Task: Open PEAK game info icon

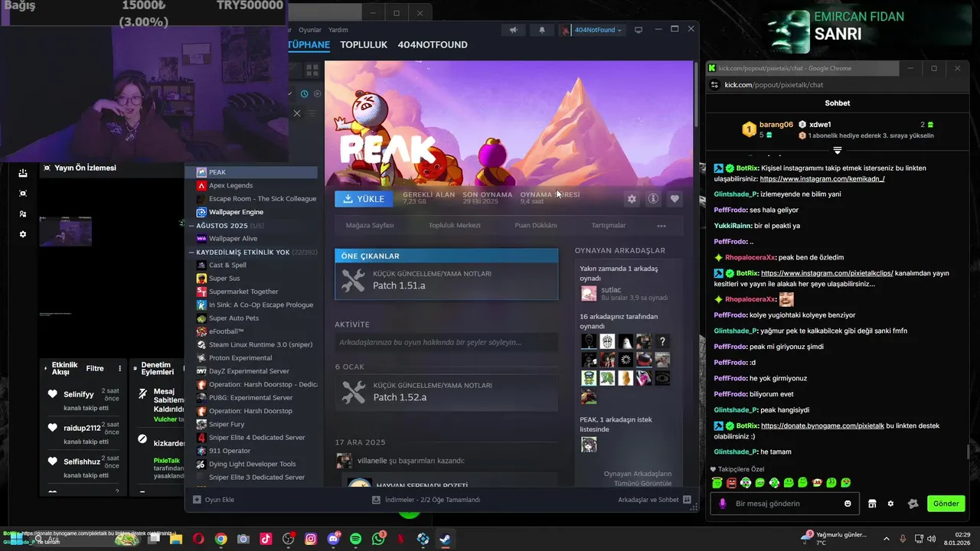Action: (x=653, y=199)
